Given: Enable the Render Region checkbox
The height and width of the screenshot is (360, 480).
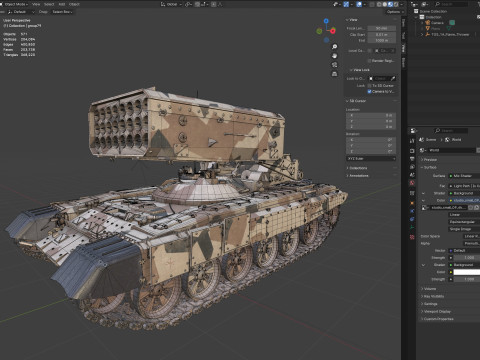Looking at the screenshot, I should (x=369, y=61).
